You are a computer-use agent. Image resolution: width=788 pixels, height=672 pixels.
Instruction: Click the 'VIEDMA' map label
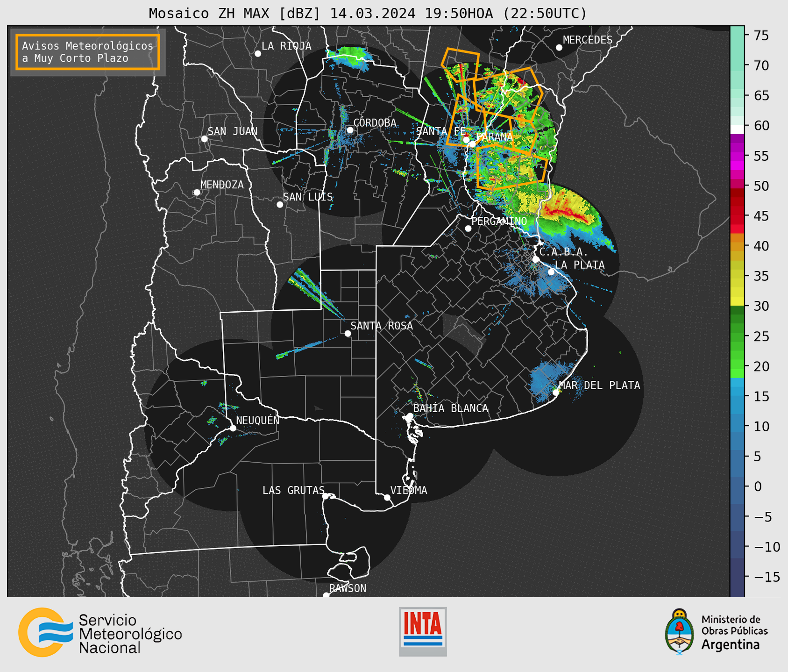tap(409, 490)
